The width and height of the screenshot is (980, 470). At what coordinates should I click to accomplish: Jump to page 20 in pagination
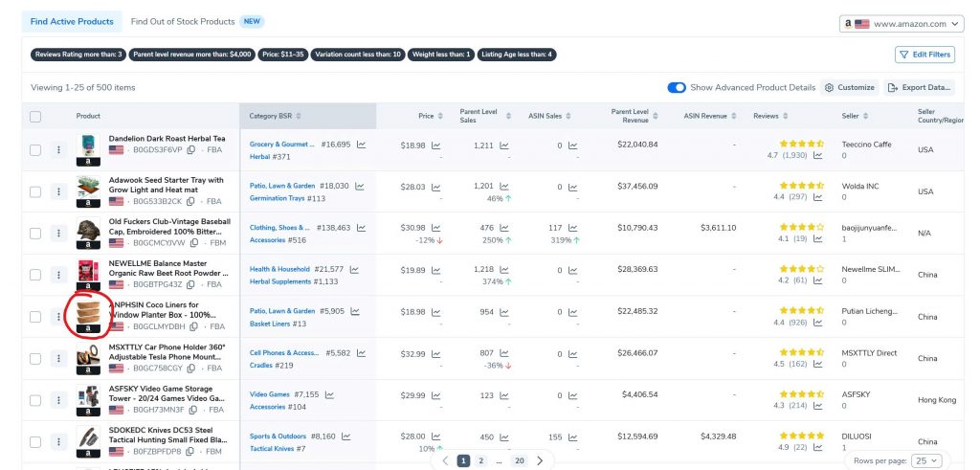520,460
